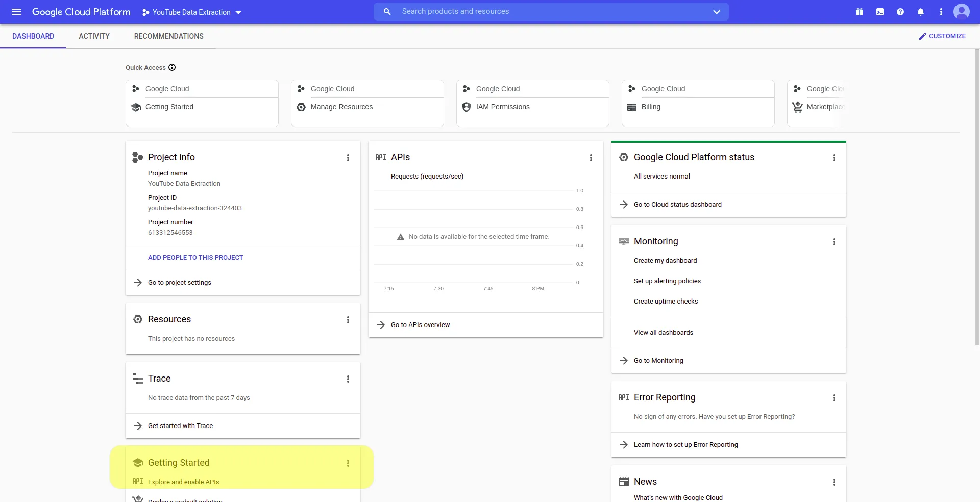Activate Cloud Shell terminal icon
The height and width of the screenshot is (502, 980).
click(x=880, y=12)
